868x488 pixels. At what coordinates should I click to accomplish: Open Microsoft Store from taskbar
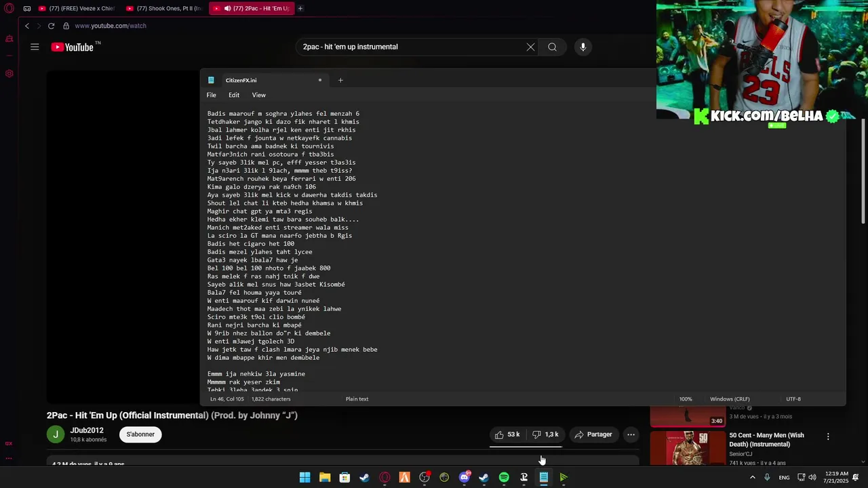pyautogui.click(x=344, y=477)
